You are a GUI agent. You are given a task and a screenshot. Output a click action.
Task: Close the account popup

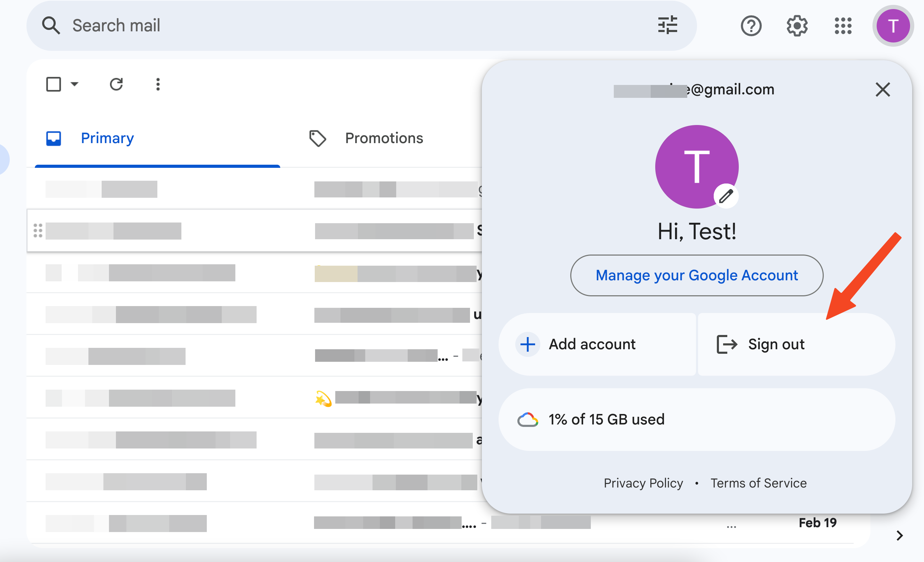[883, 89]
